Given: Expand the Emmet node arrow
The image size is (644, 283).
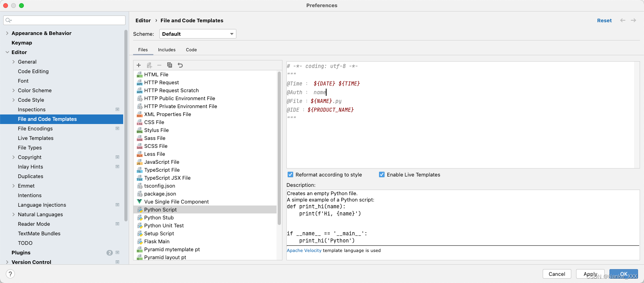Looking at the screenshot, I should pyautogui.click(x=14, y=186).
